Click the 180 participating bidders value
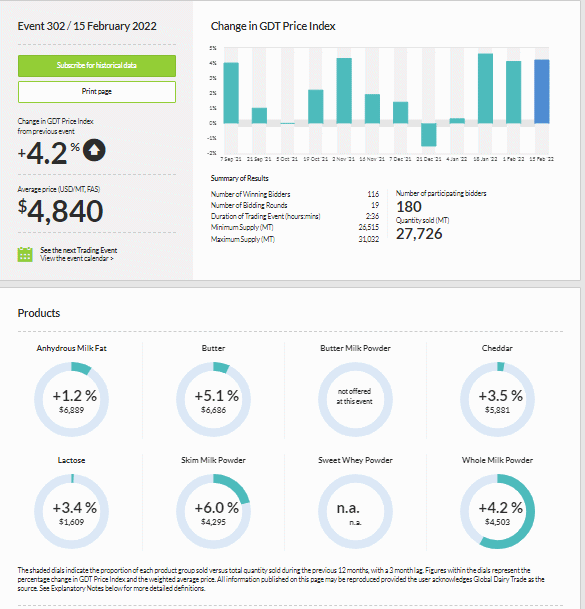Image resolution: width=585 pixels, height=609 pixels. click(409, 207)
